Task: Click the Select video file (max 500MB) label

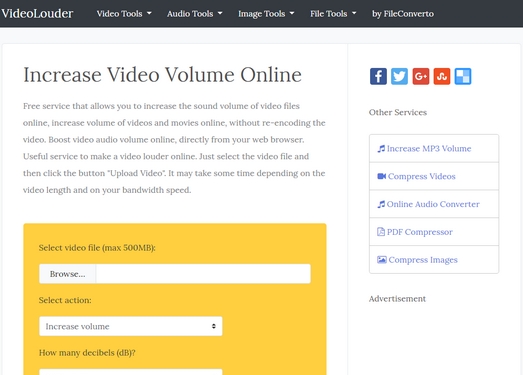Action: click(x=97, y=248)
